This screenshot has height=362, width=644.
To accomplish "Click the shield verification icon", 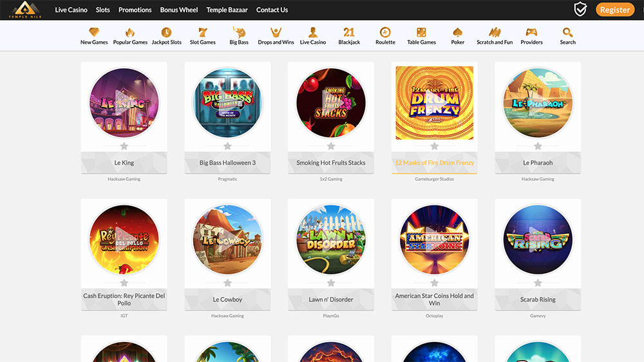I will click(580, 10).
